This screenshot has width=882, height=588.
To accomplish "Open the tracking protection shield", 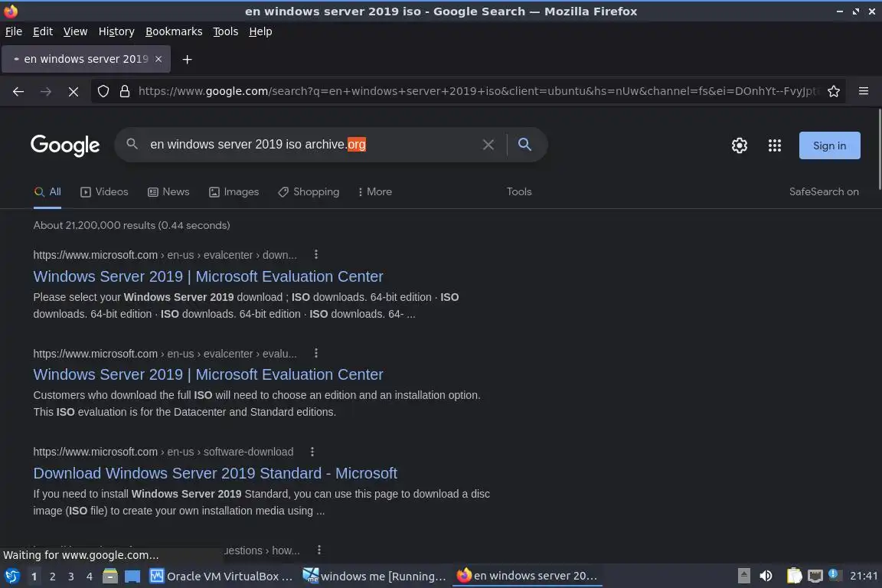I will [x=103, y=91].
